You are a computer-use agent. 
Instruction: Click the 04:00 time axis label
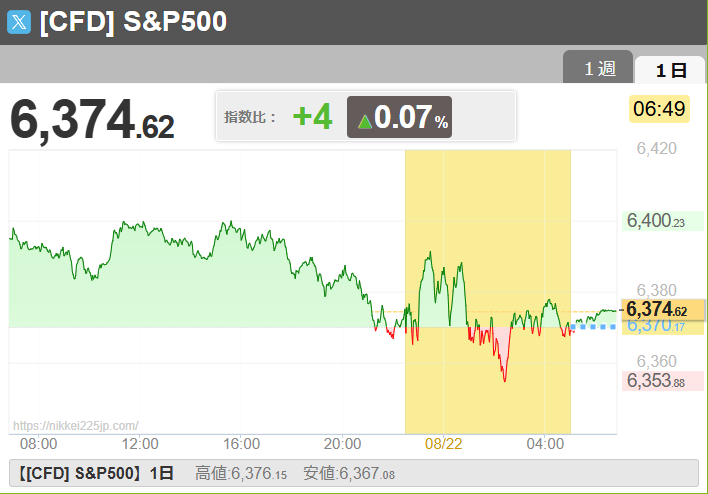tap(545, 444)
